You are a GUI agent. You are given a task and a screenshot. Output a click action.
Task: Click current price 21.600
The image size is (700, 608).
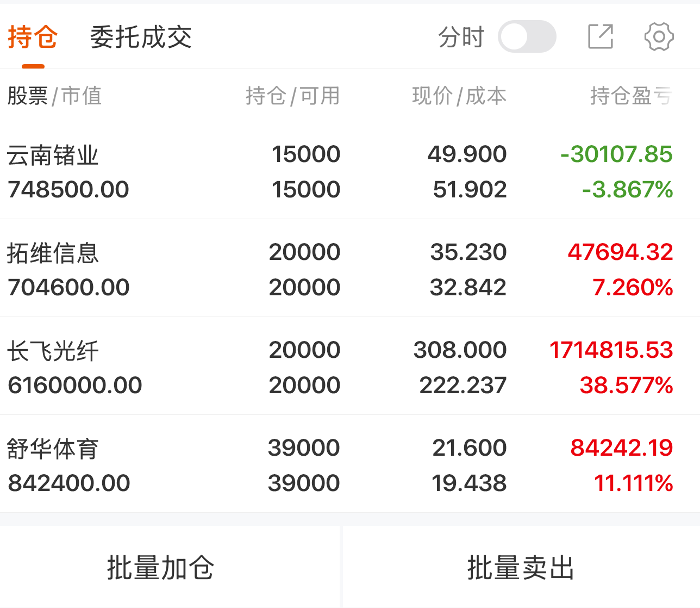click(470, 448)
